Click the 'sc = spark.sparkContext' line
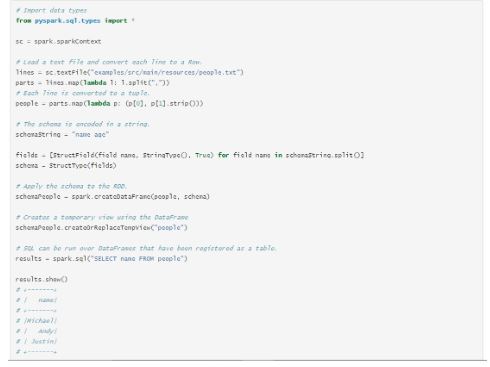Image resolution: width=490 pixels, height=367 pixels. point(58,42)
